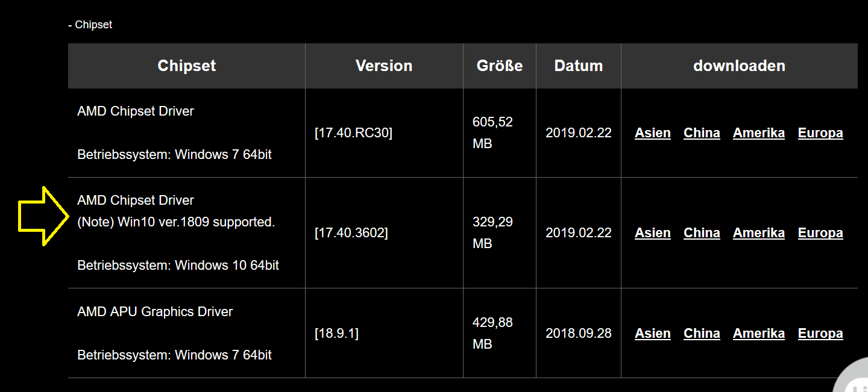Open Europa link for 329,29 MB driver
Image resolution: width=868 pixels, height=392 pixels.
pos(820,233)
